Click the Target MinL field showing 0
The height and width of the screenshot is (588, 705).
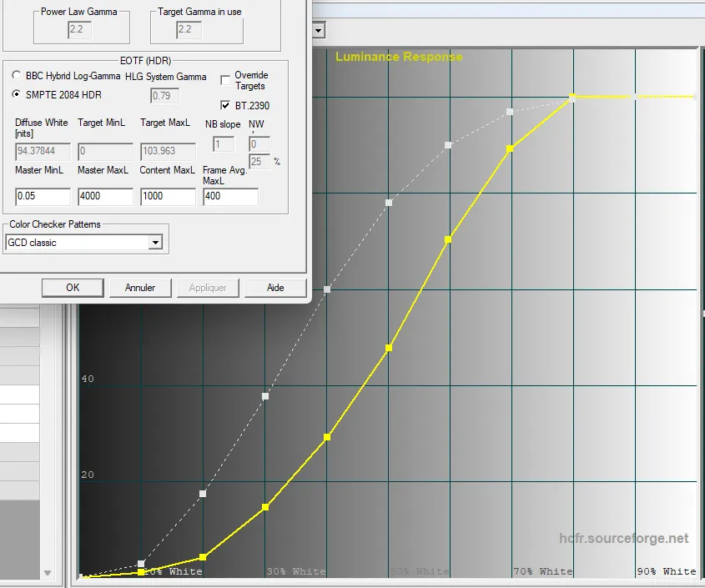[105, 152]
